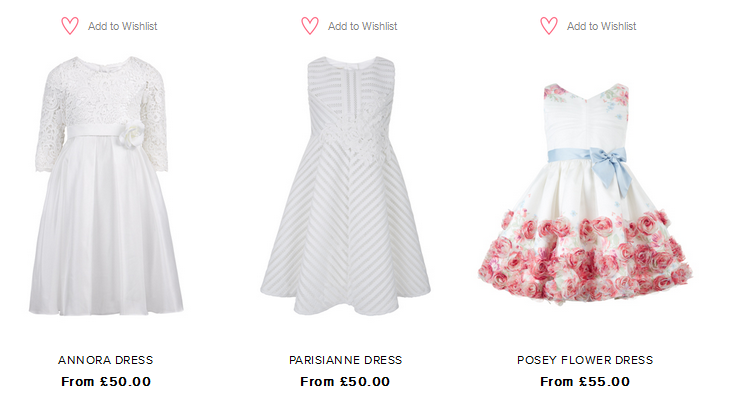
Task: Select Add to Wishlist text for Posey Flower Dress
Action: click(x=602, y=26)
